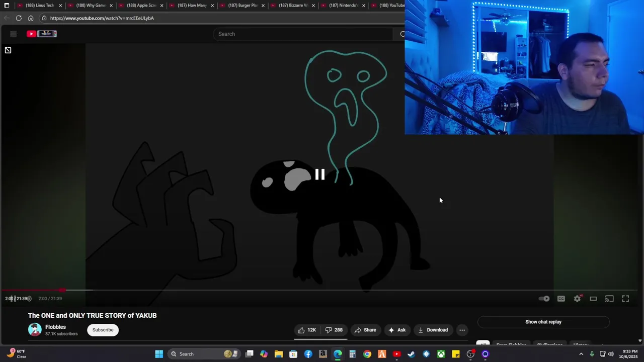Enter full screen mode
The width and height of the screenshot is (644, 362).
(625, 299)
